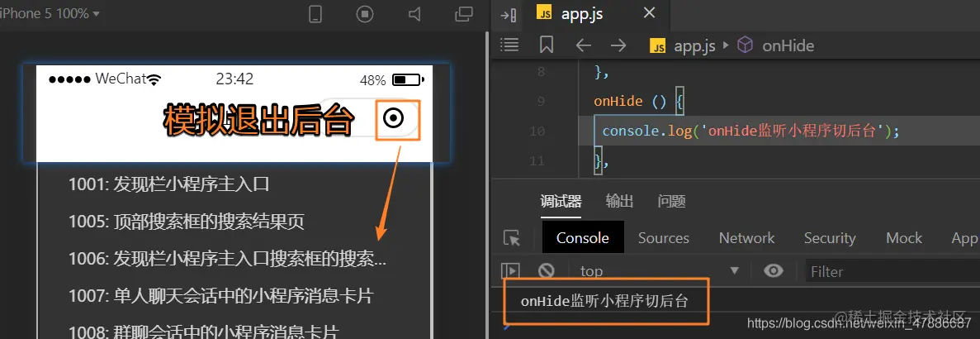Click the phone device icon in simulator toolbar
980x339 pixels.
tap(315, 14)
